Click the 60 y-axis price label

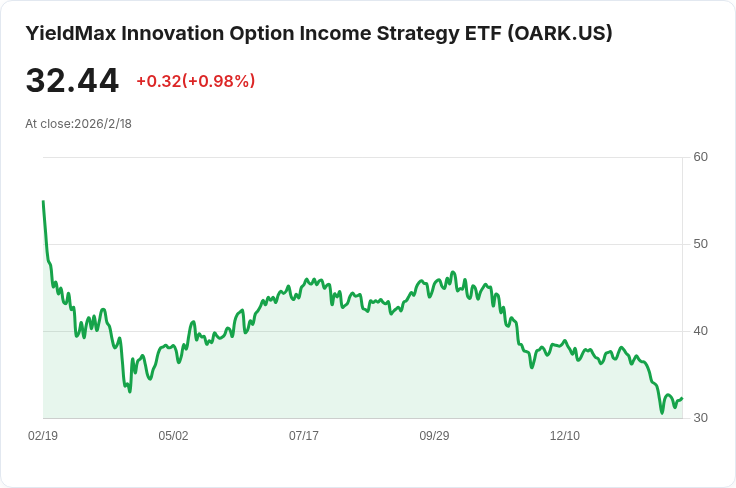tap(700, 157)
